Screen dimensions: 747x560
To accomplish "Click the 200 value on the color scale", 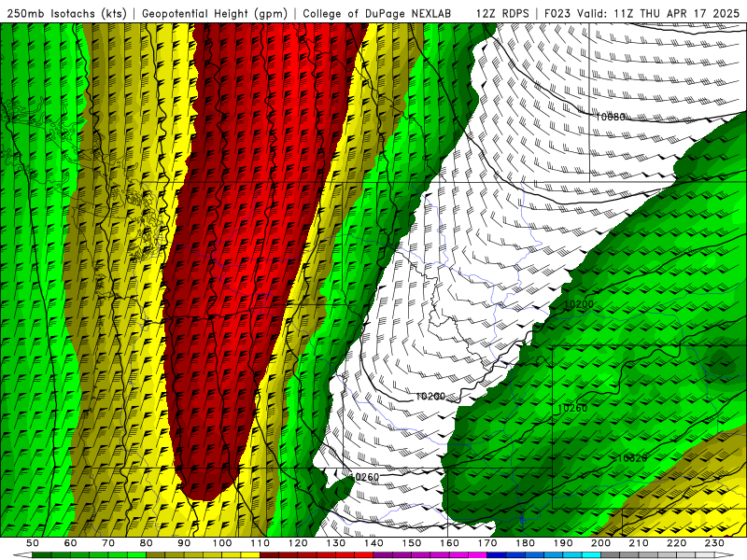I will click(x=600, y=543).
